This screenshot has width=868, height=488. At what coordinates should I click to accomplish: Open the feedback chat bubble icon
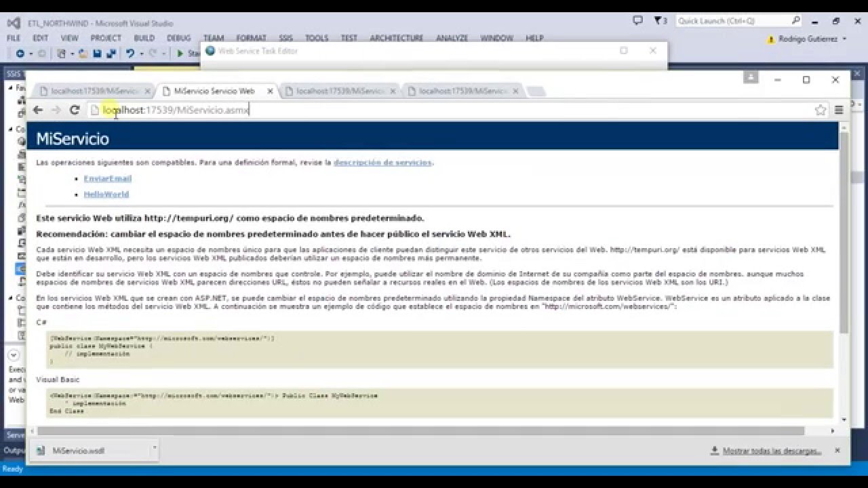(x=637, y=20)
